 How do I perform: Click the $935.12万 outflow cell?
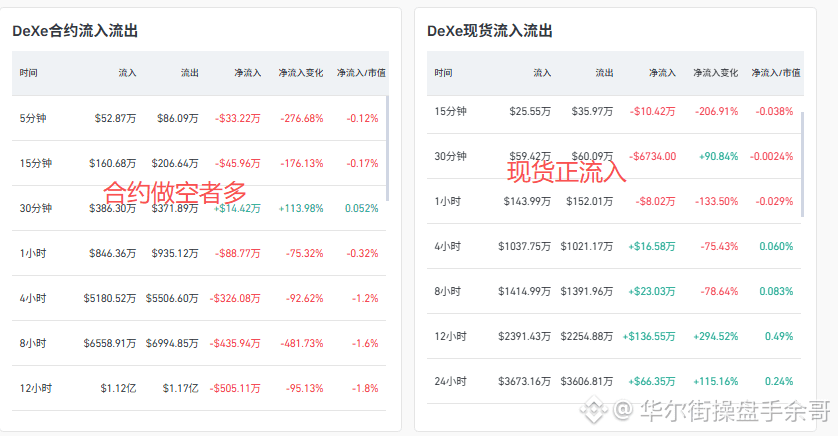tap(175, 253)
